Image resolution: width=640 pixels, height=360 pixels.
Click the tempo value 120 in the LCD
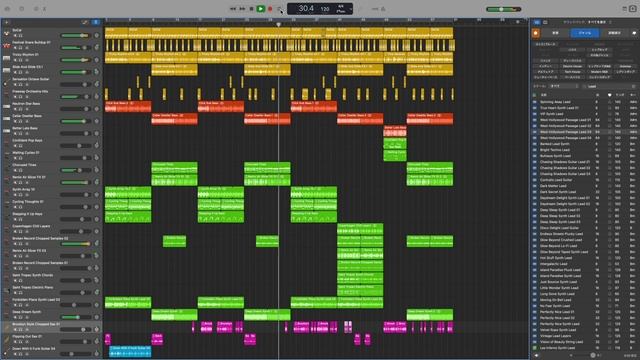pos(325,9)
